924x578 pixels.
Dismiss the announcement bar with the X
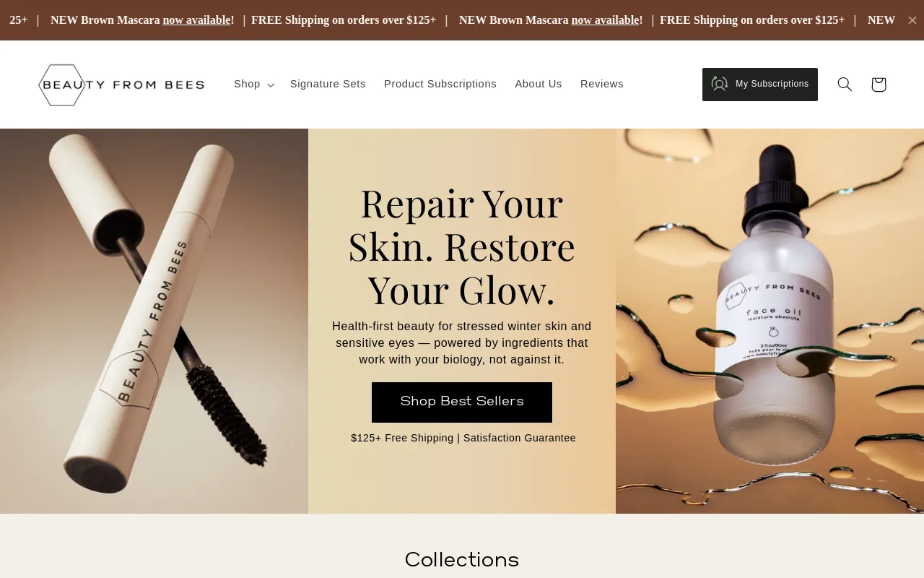[x=912, y=20]
